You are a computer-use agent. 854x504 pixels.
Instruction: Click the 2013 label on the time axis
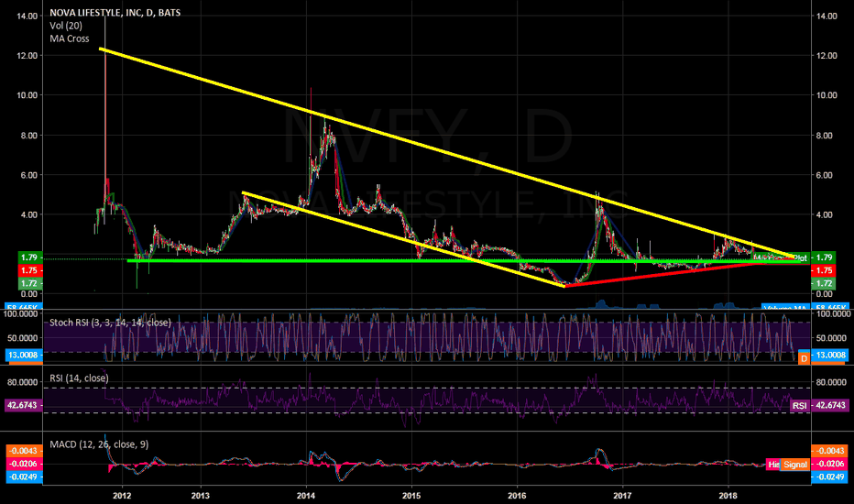pos(201,495)
